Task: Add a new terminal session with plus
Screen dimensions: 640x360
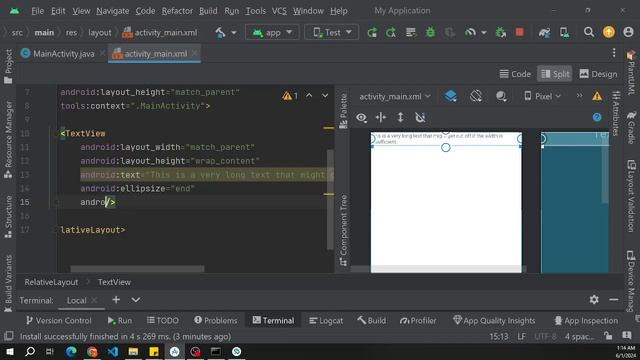Action: point(116,300)
